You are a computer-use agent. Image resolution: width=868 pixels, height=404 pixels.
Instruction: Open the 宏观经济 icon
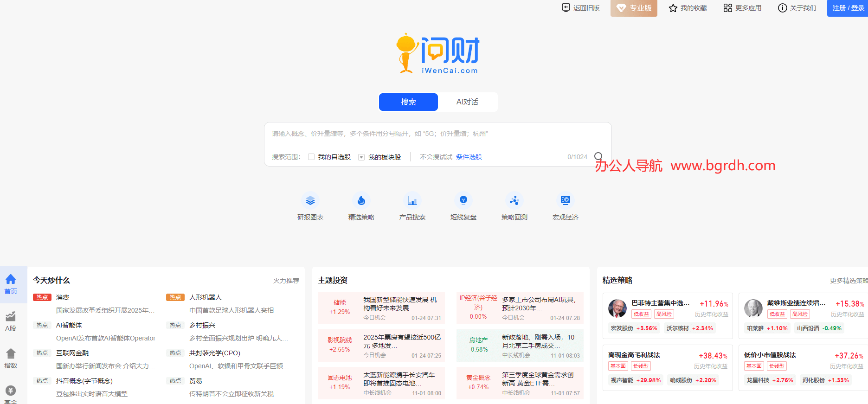(x=565, y=200)
